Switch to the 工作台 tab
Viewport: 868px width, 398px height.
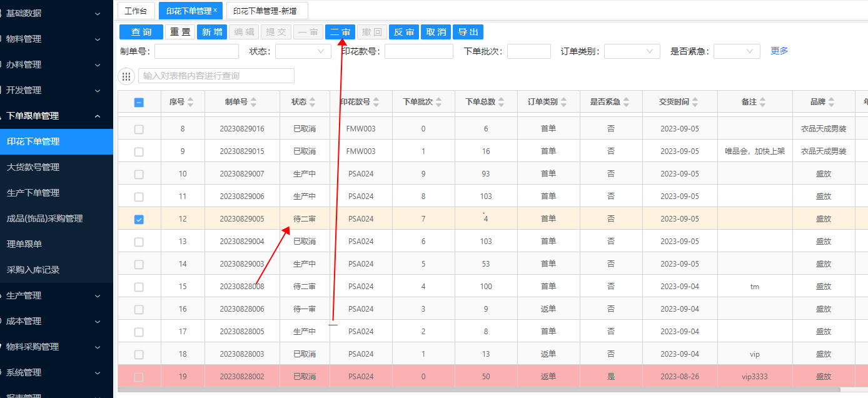tap(136, 11)
